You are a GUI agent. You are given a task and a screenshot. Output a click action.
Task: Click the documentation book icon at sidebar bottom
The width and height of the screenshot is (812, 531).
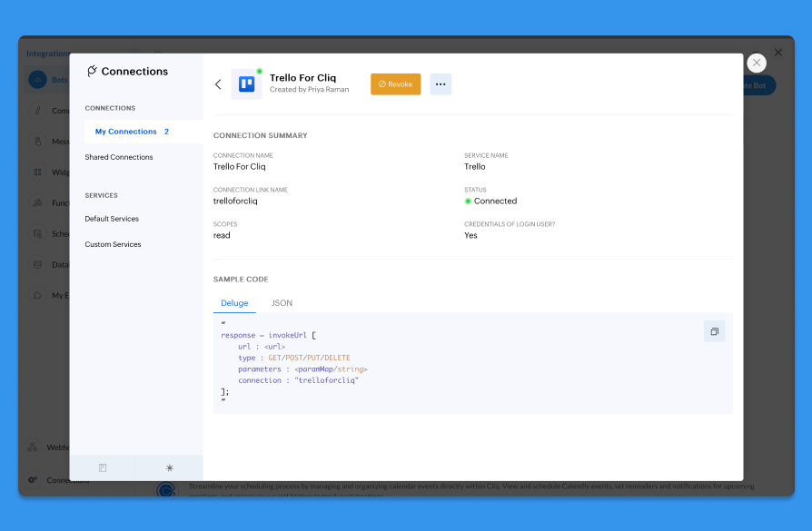[x=103, y=467]
